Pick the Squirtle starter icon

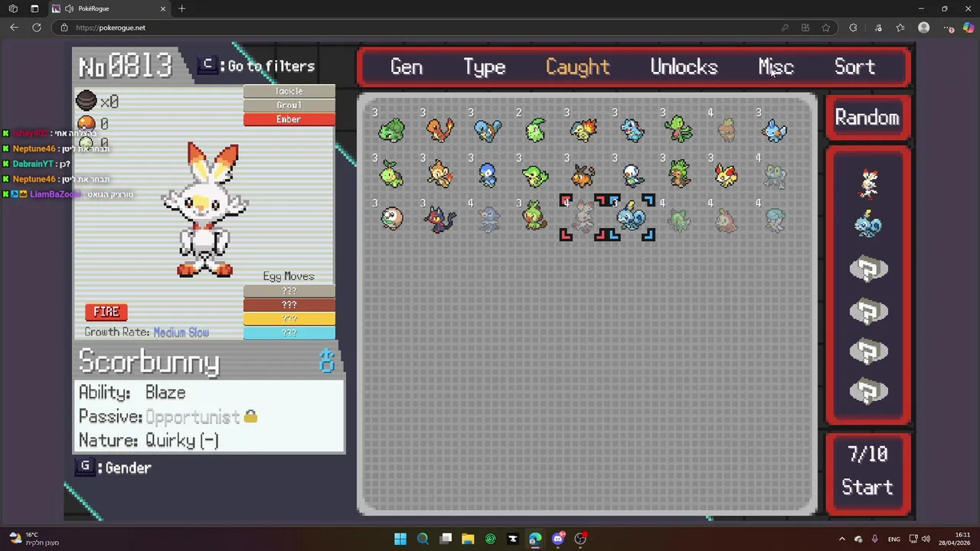(488, 130)
